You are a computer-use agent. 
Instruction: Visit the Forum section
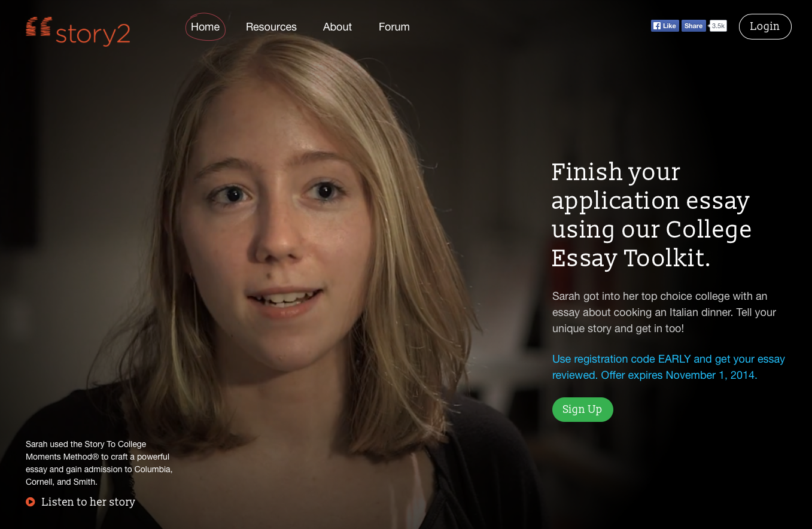394,27
